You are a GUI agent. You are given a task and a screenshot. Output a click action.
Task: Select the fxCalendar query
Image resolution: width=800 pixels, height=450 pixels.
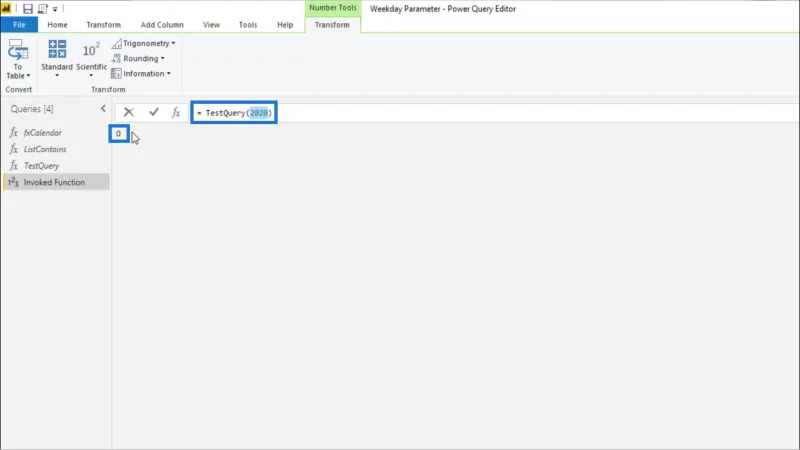click(56, 133)
